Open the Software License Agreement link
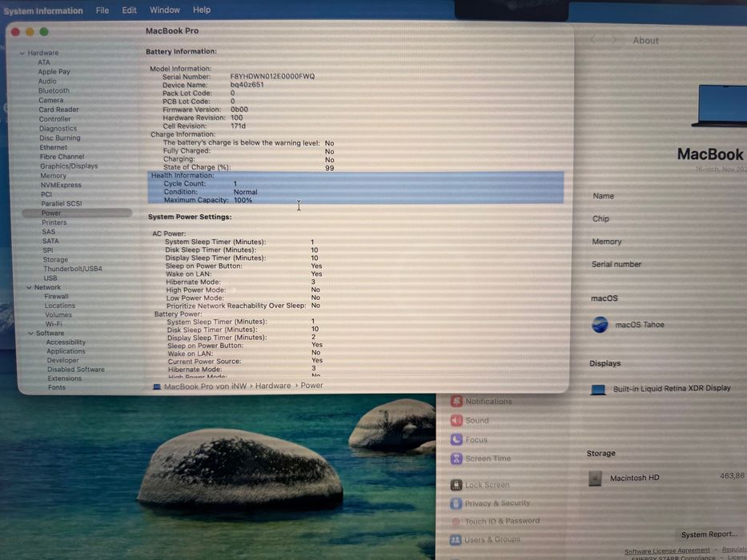 coord(667,550)
